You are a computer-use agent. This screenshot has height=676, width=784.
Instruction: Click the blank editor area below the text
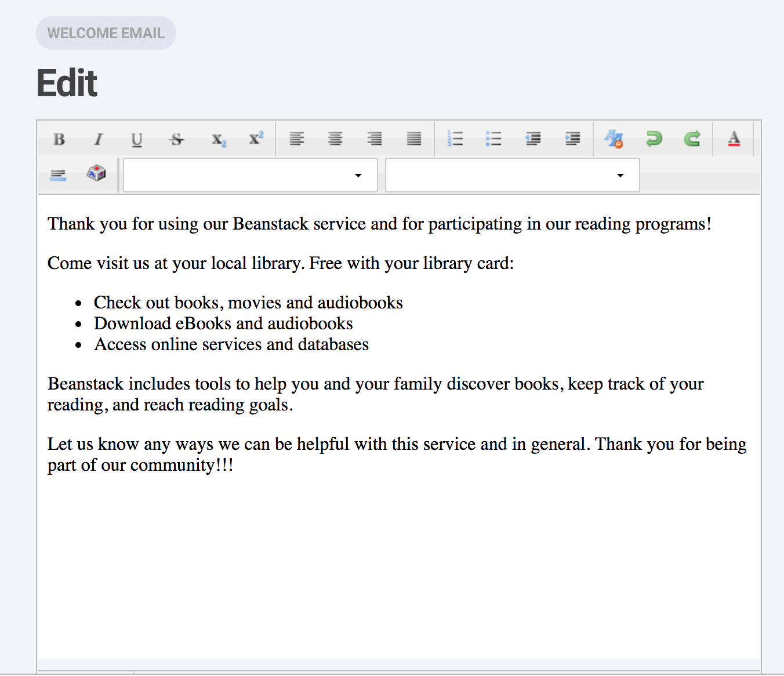point(399,568)
